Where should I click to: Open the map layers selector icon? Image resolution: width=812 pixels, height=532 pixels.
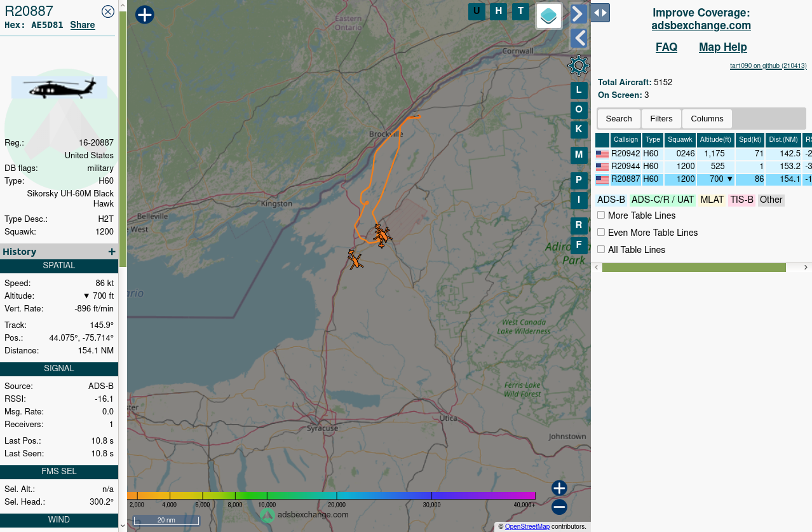tap(549, 16)
